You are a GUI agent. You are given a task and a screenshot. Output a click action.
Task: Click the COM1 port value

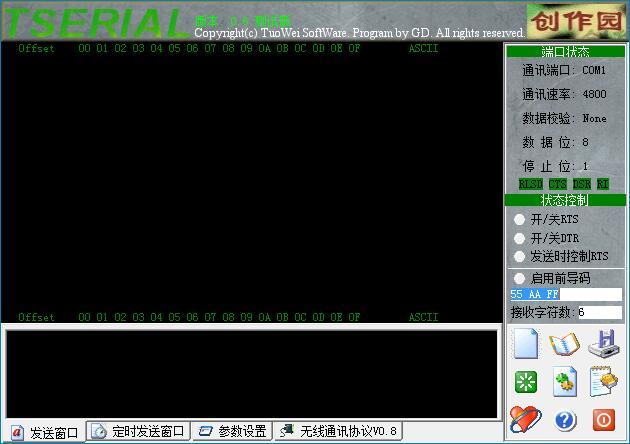tap(594, 70)
